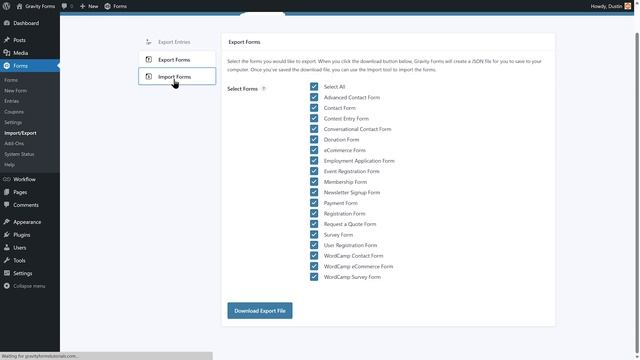640x360 pixels.
Task: Uncheck User Registration Form checkbox
Action: coord(314,245)
